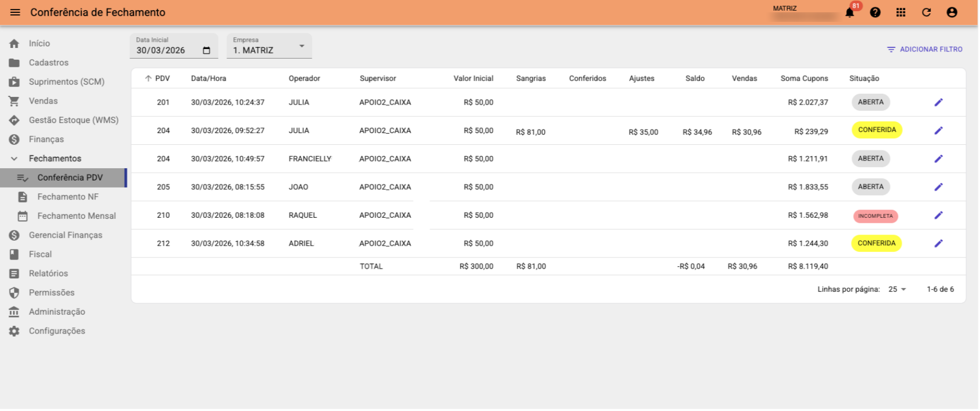Click the Cadastros folder icon
Viewport: 980px width, 411px height.
(14, 63)
